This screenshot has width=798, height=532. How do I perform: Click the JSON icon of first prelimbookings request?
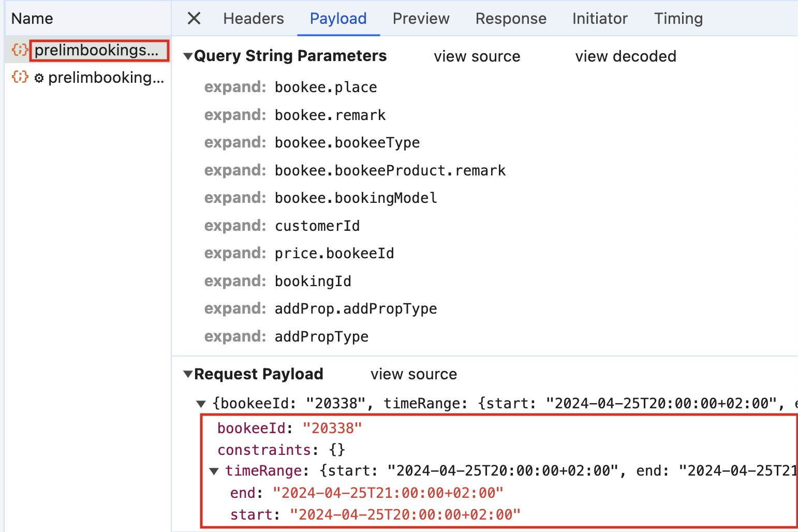20,50
